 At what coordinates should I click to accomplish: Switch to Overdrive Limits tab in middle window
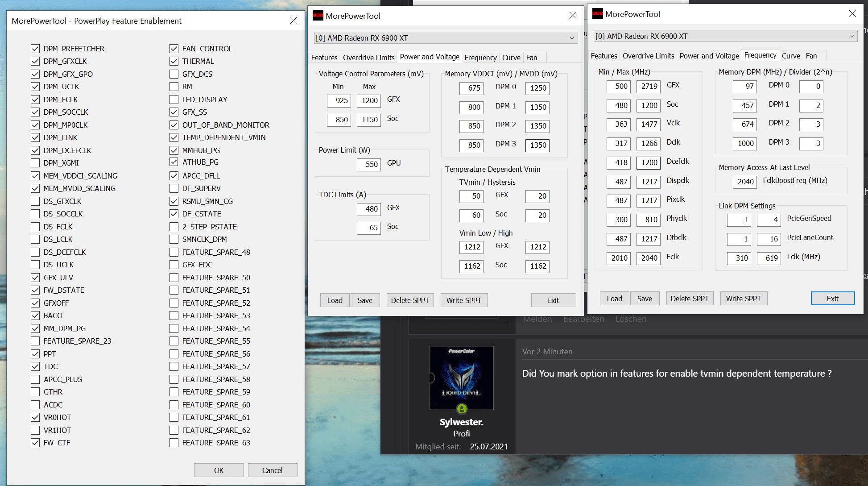(368, 58)
